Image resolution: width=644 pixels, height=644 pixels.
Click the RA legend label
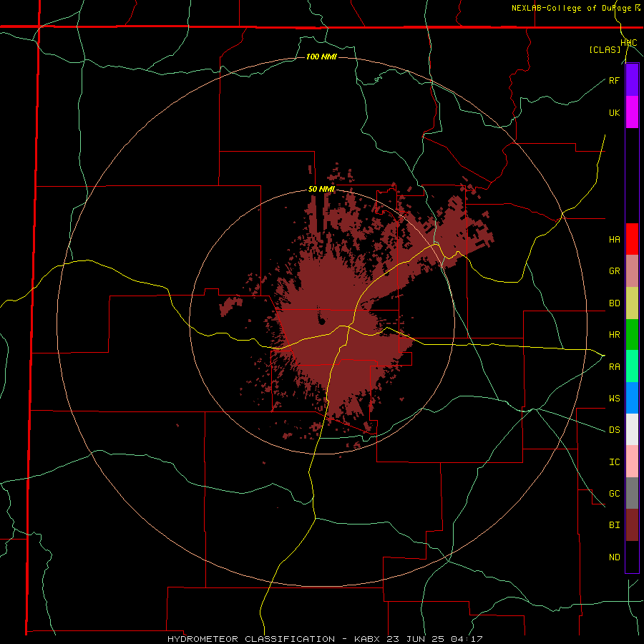tap(614, 367)
